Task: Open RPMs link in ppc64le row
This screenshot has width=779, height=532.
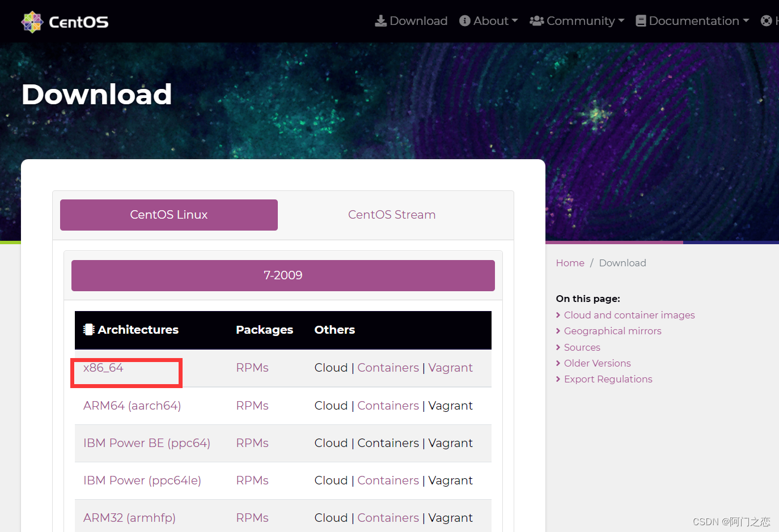Action: pyautogui.click(x=252, y=480)
